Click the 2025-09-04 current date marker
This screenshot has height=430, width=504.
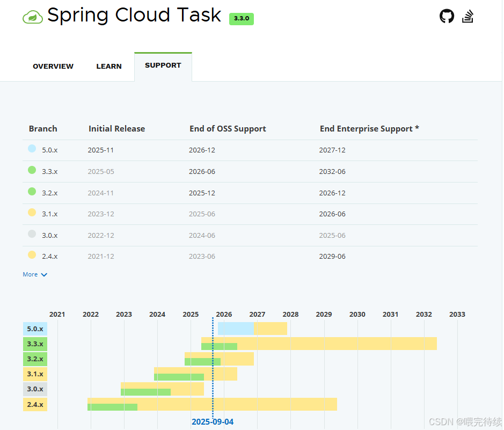(x=213, y=421)
